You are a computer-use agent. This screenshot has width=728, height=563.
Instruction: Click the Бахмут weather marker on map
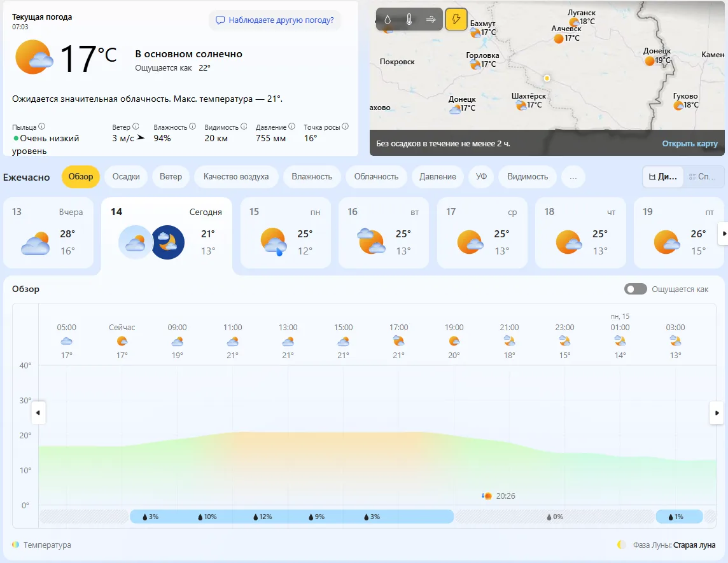(x=475, y=32)
